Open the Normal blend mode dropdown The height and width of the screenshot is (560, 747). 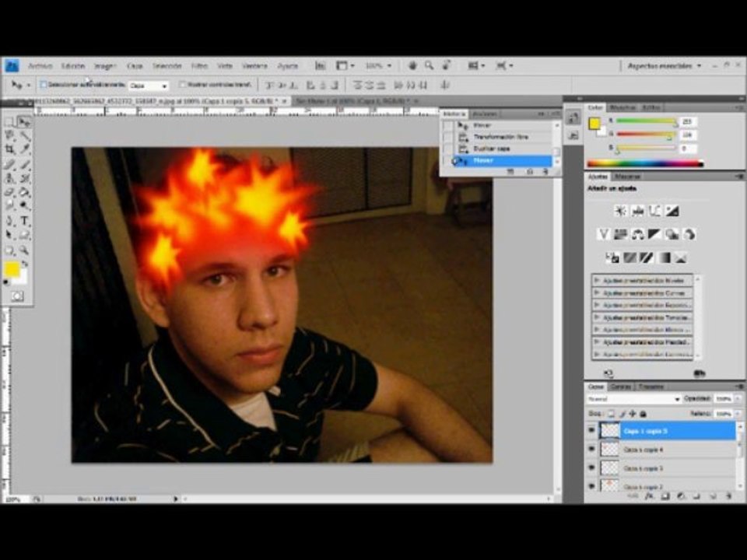pyautogui.click(x=633, y=399)
